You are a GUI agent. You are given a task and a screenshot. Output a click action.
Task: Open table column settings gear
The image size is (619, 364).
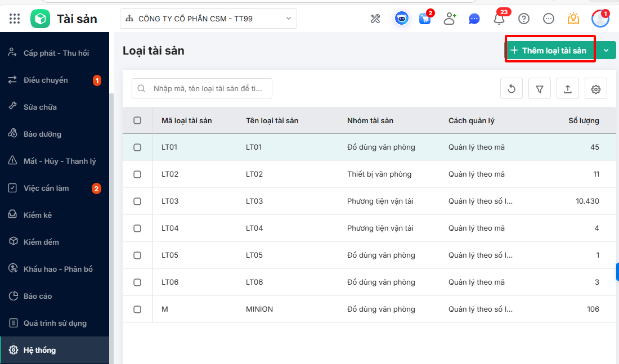tap(596, 89)
